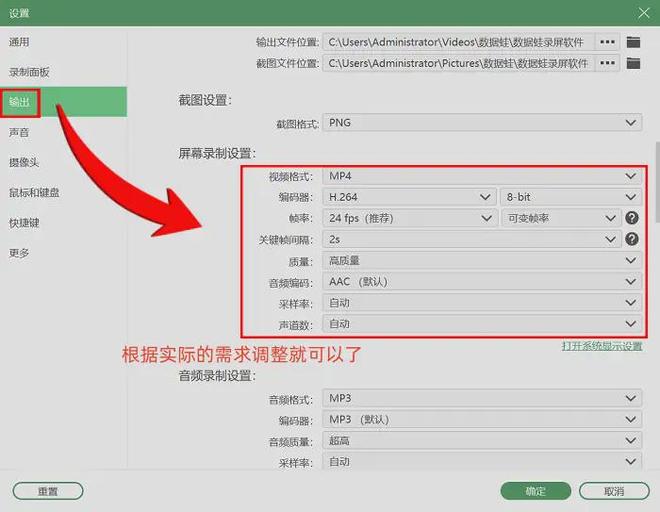This screenshot has width=660, height=512.
Task: Select 摄像头 in the left sidebar
Action: 24,162
